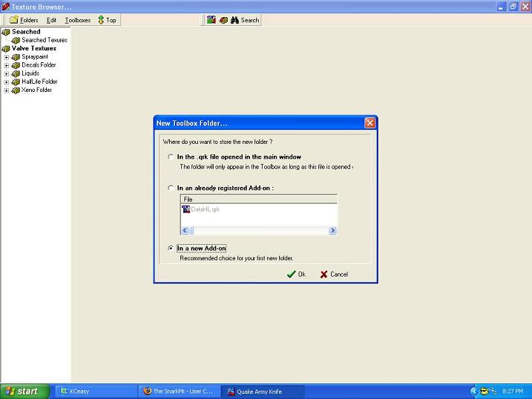Click the DataHL.qrk file icon
This screenshot has width=532, height=399.
click(186, 209)
